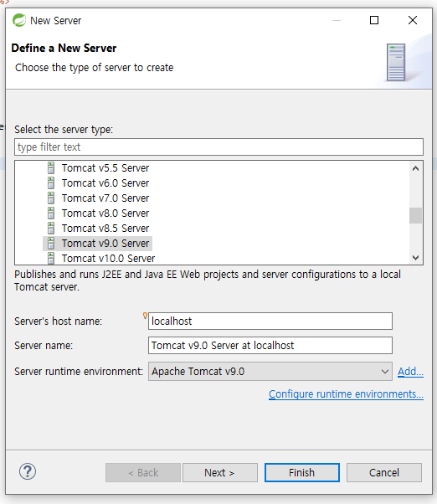Image resolution: width=437 pixels, height=504 pixels.
Task: Click the server list scrollbar thumb
Action: [415, 215]
